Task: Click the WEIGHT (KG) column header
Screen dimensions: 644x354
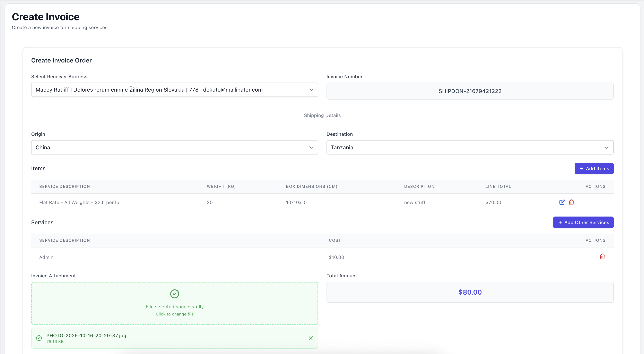Action: pyautogui.click(x=221, y=186)
